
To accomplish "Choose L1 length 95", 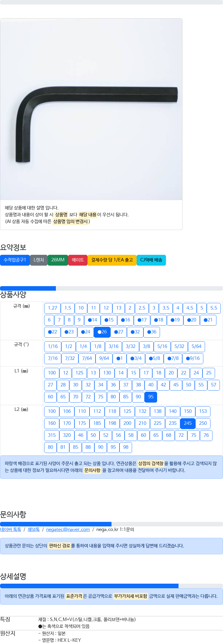I will (151, 397).
